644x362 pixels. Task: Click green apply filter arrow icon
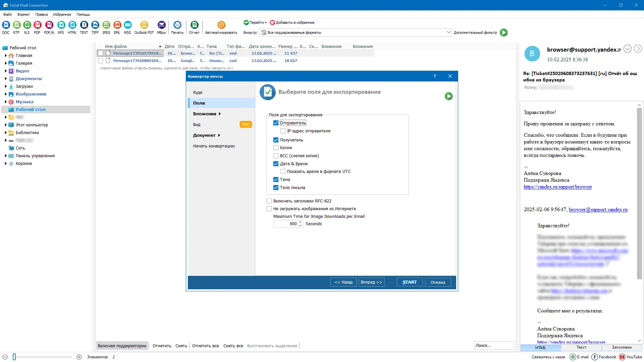click(503, 33)
